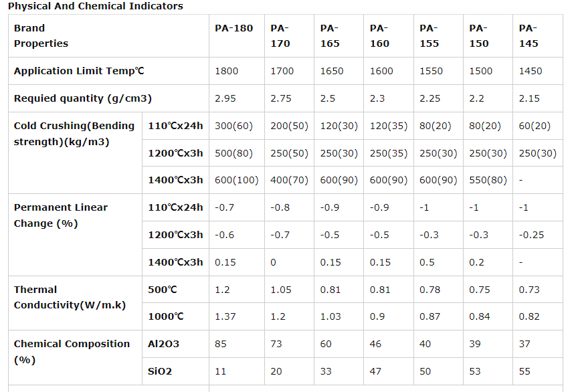Click the Physical And Chemical Indicators title

coord(95,6)
